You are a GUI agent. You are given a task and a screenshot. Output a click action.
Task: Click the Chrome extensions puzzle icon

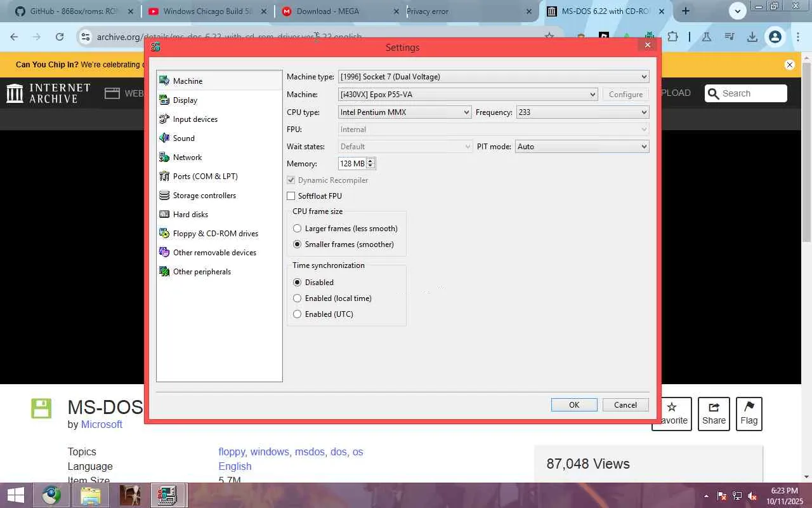pos(672,37)
